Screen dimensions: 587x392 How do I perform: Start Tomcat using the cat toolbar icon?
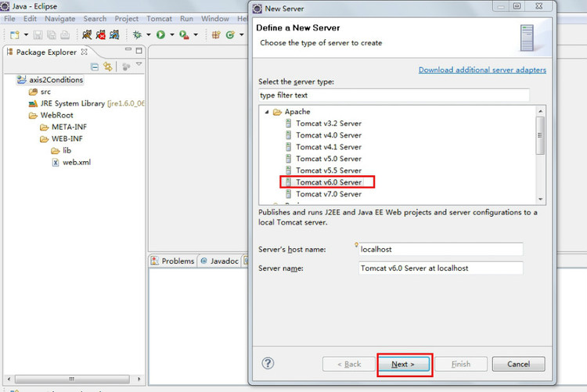pyautogui.click(x=87, y=35)
